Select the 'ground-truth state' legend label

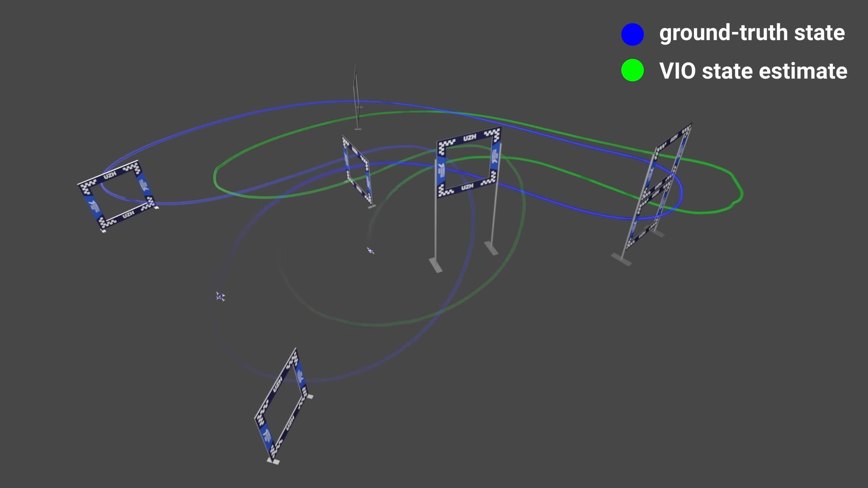[x=752, y=33]
